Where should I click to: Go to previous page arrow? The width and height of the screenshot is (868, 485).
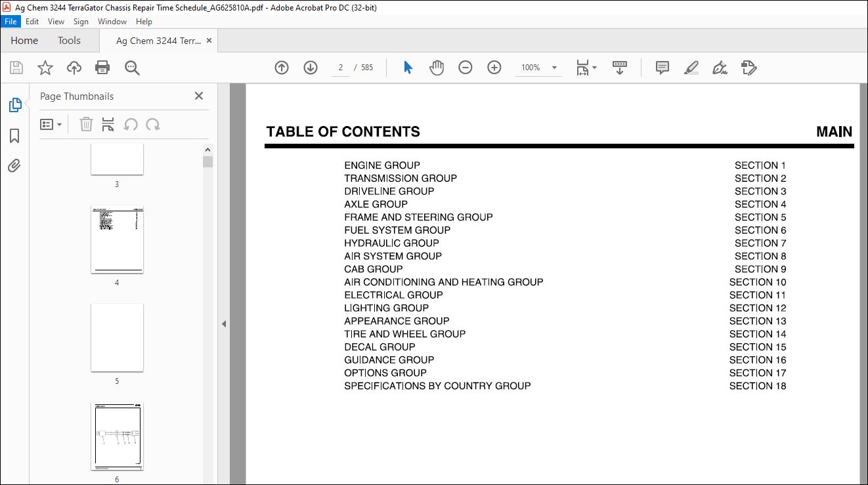point(282,68)
